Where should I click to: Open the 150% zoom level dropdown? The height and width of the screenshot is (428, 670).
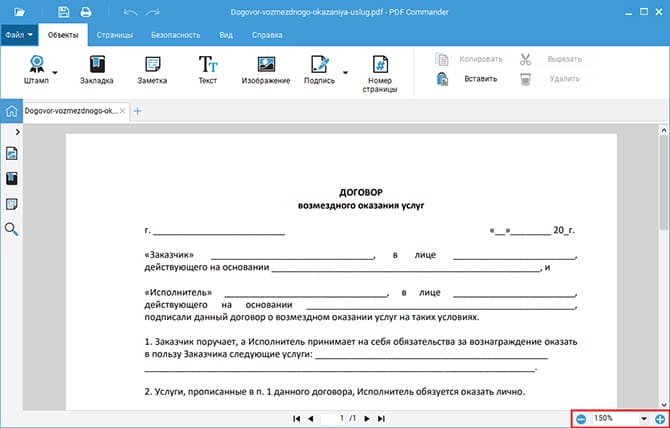(644, 418)
